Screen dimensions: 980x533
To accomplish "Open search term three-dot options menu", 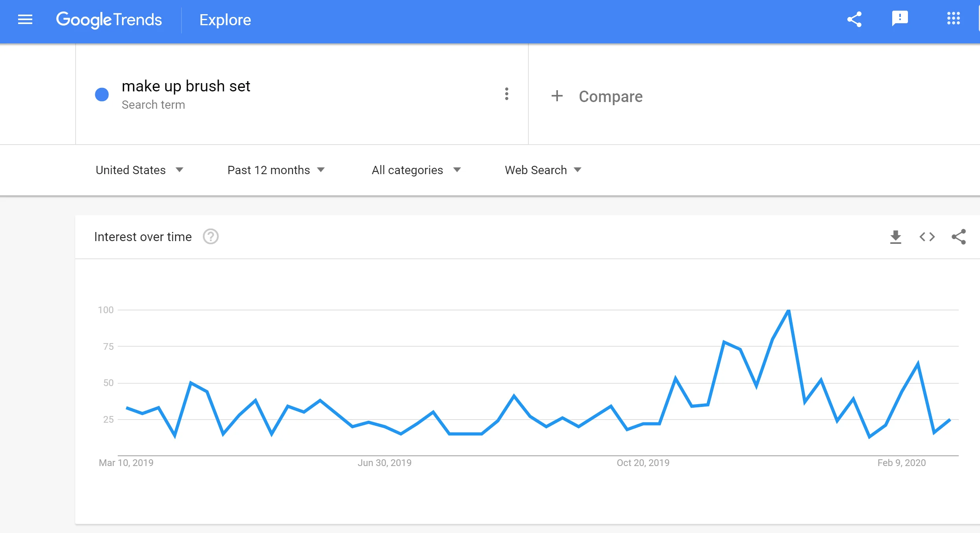I will (x=507, y=94).
